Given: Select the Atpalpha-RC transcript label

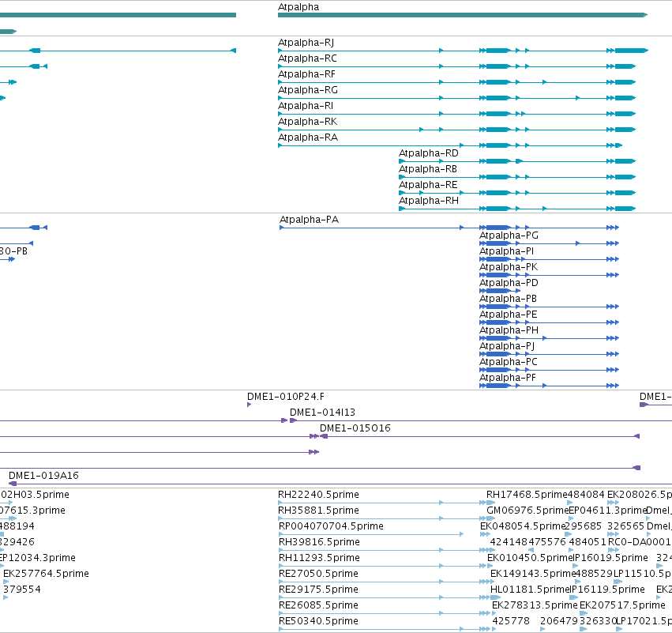Looking at the screenshot, I should point(307,58).
